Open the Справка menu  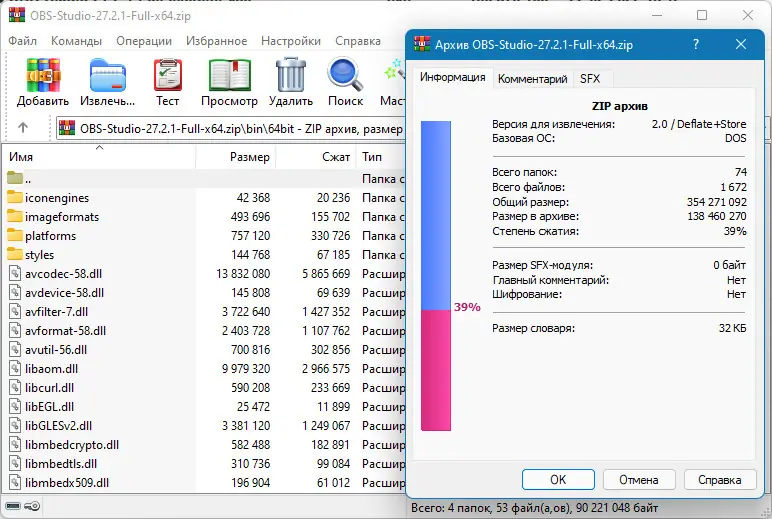click(x=358, y=41)
